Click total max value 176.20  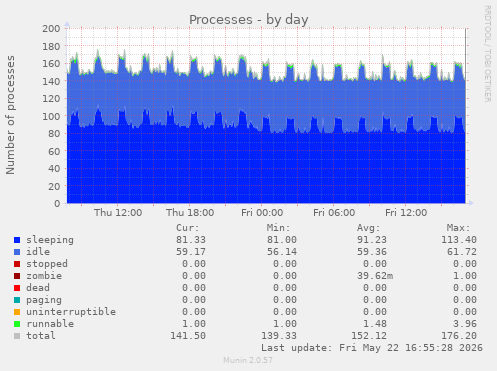(x=459, y=336)
